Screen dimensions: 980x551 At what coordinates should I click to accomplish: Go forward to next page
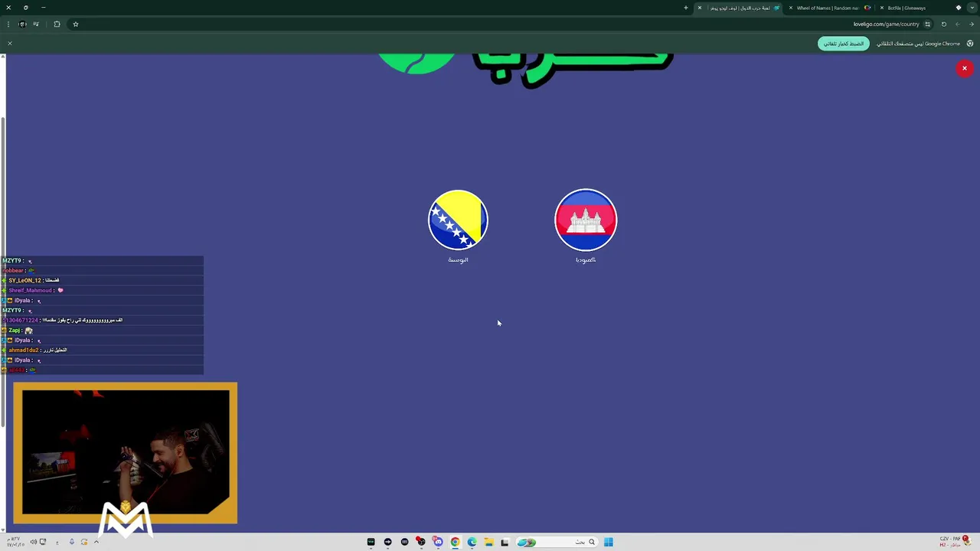point(957,24)
